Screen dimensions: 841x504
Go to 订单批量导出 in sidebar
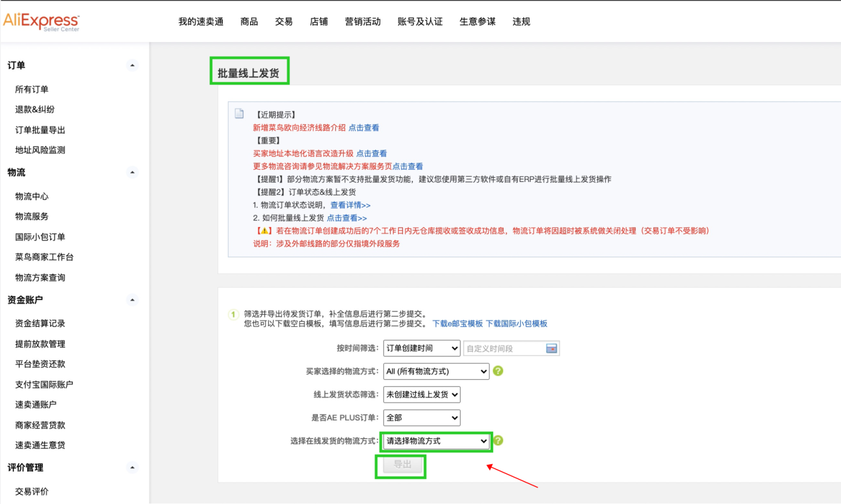[40, 130]
